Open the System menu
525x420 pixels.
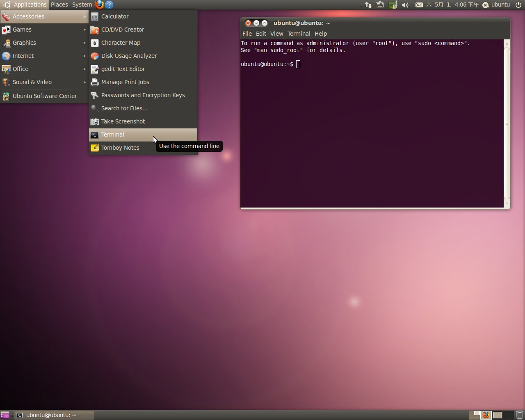(82, 5)
